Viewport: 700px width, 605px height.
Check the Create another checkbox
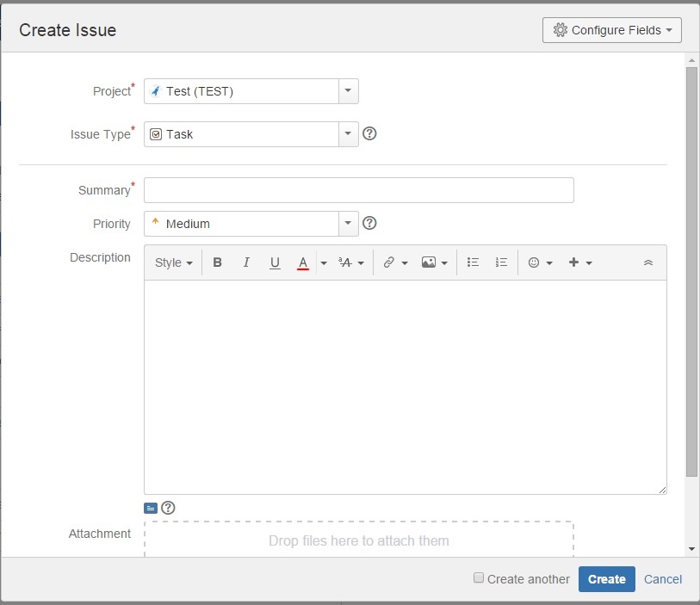point(479,578)
